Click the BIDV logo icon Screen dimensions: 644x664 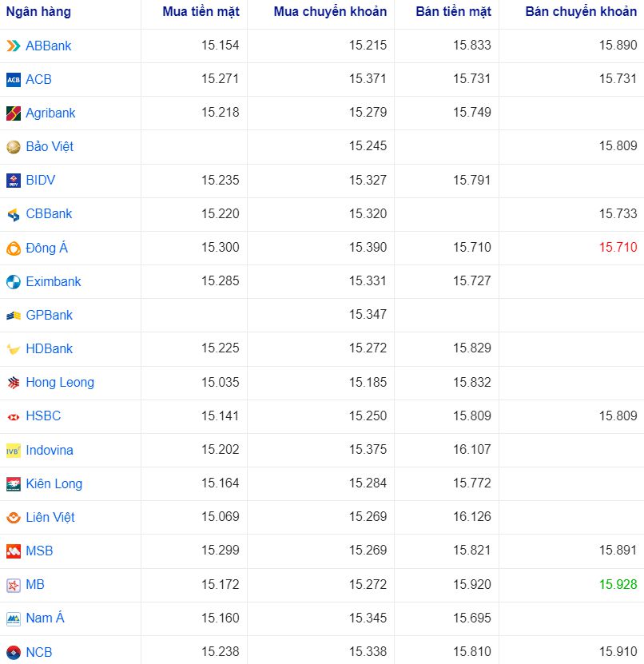point(13,181)
